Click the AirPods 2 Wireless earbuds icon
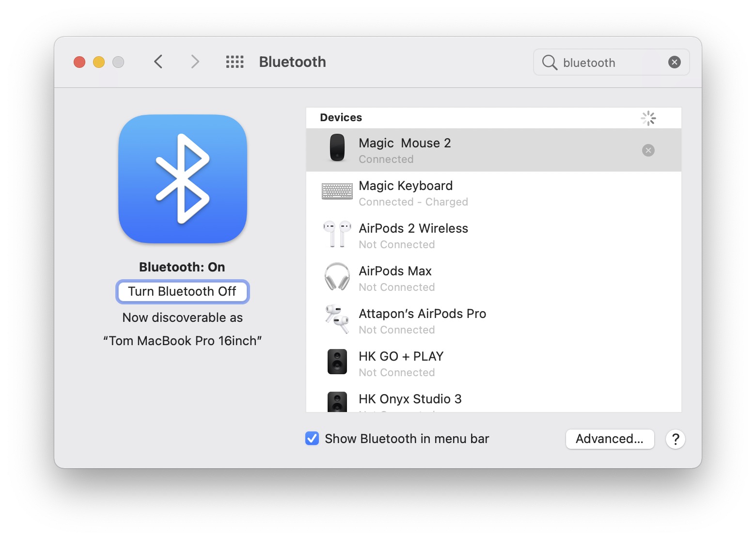 coord(337,235)
